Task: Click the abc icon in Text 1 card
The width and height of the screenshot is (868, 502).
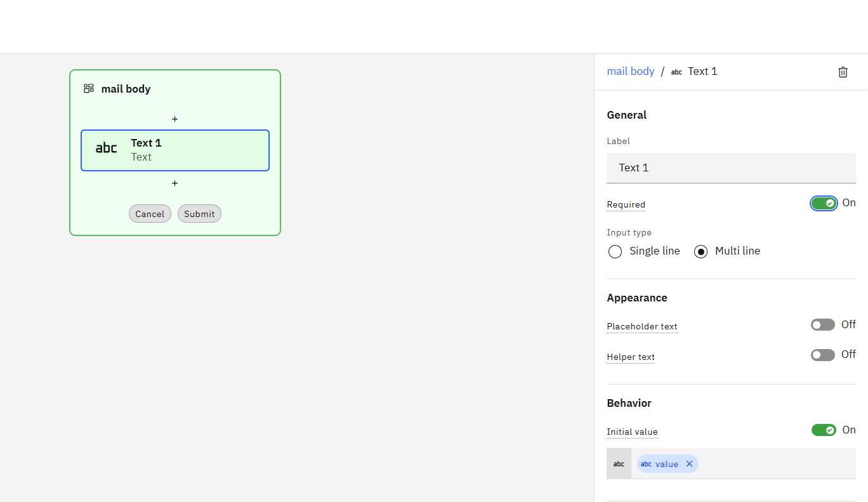Action: pos(106,149)
